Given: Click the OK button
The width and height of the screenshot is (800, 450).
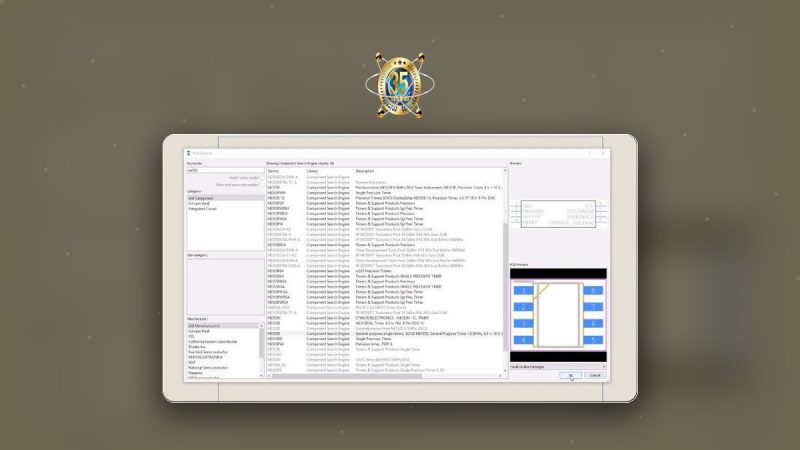Looking at the screenshot, I should (x=570, y=376).
